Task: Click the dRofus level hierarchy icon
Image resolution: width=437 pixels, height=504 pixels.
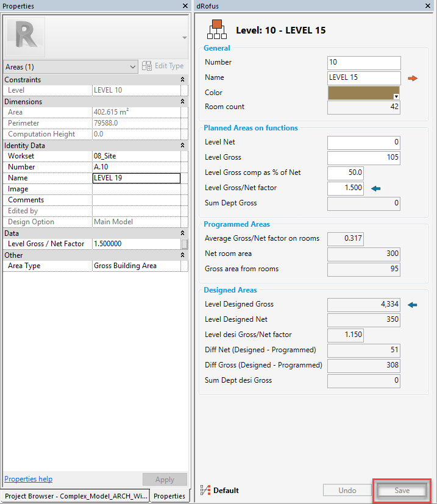Action: (x=217, y=29)
